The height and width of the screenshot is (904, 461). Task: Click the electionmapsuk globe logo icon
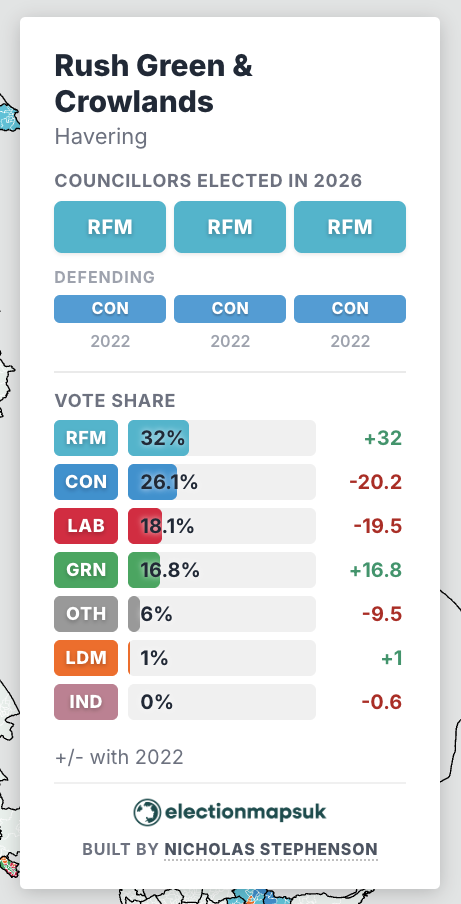pos(147,812)
